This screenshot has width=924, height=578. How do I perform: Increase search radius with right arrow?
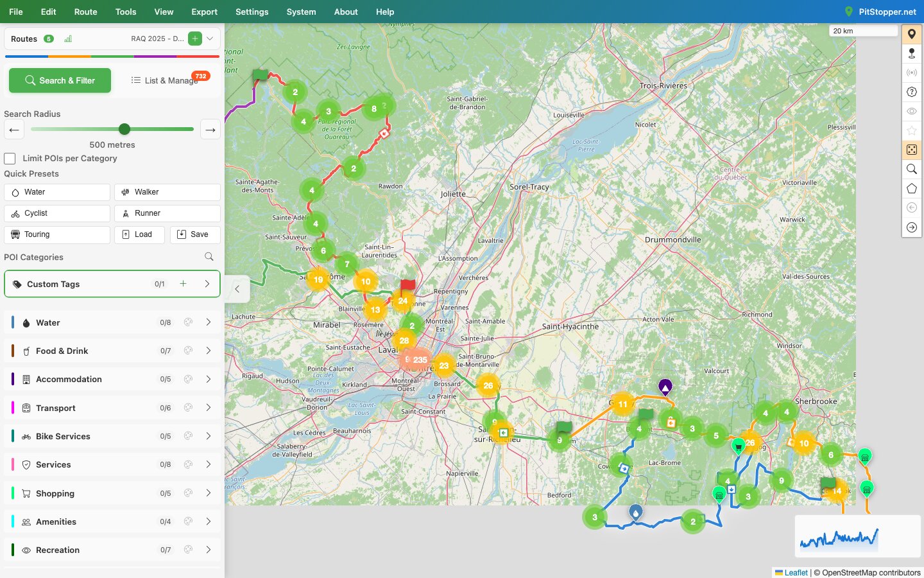[x=210, y=130]
